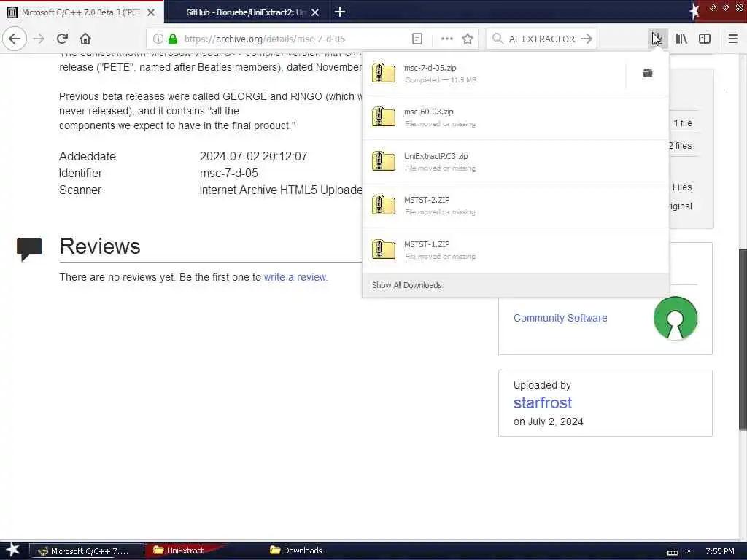Viewport: 747px width, 560px height.
Task: Switch to Microsoft C/C++ 7.0 Beta tab
Action: (x=82, y=12)
